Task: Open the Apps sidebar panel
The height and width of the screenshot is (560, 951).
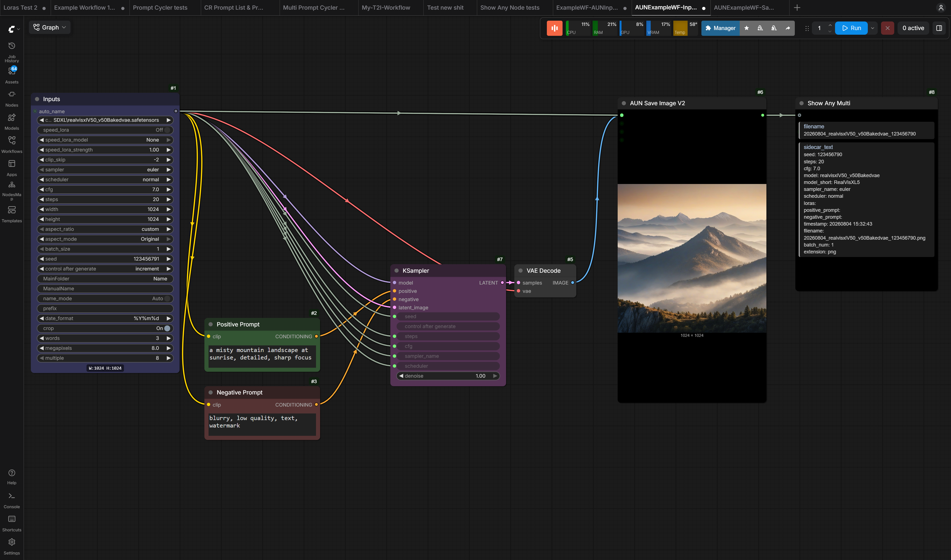Action: [x=12, y=168]
